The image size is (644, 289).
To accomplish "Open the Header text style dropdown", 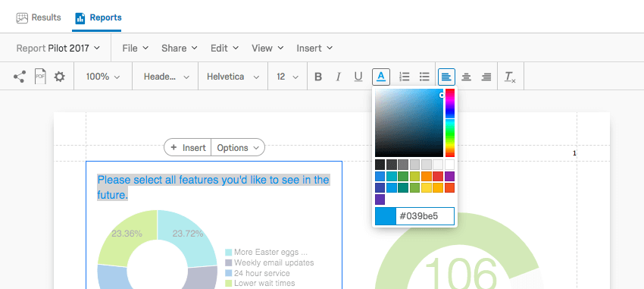I will [x=166, y=77].
